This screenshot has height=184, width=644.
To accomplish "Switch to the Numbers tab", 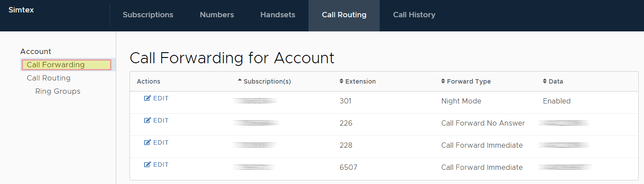I will tap(217, 15).
